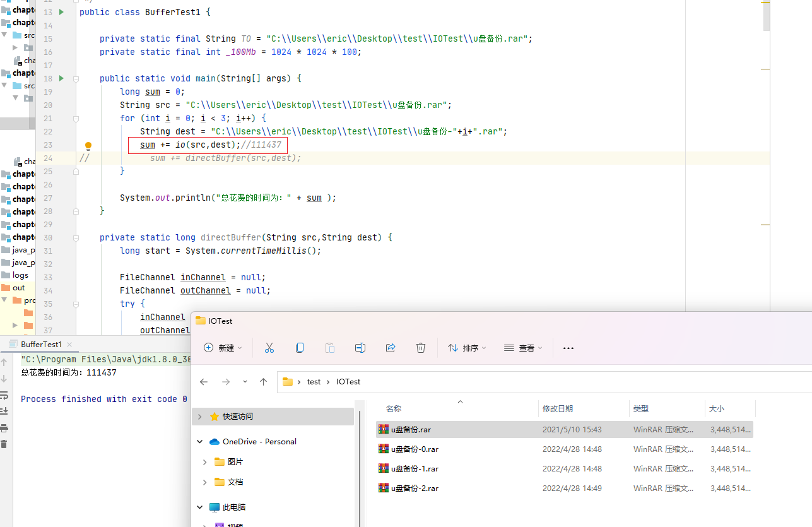Run the BufferTest1 class from gutter arrow

61,12
